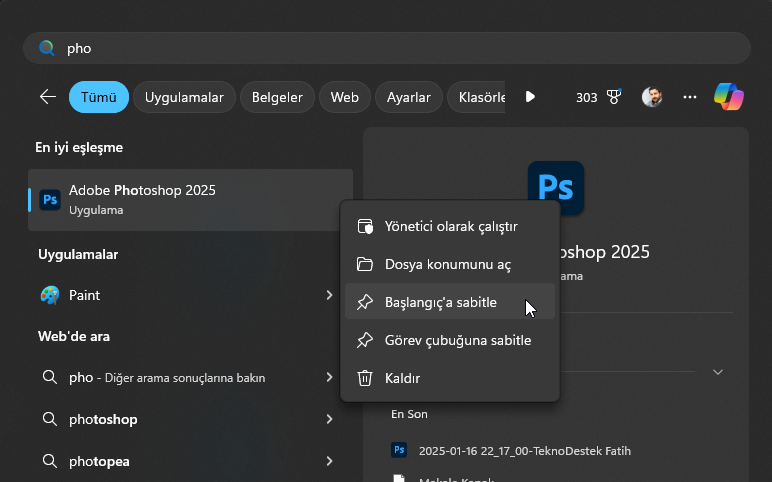The image size is (772, 482).
Task: Select 'Kaldır' to uninstall from menu
Action: pos(450,378)
